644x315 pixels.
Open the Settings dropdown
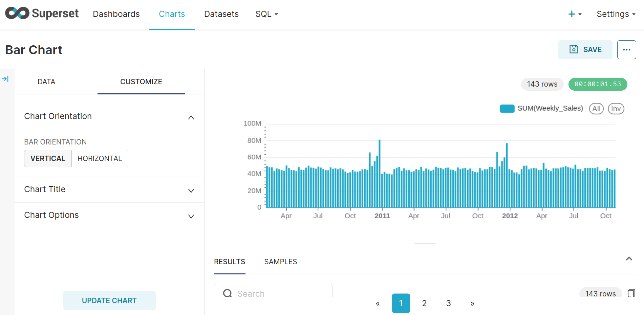coord(616,14)
